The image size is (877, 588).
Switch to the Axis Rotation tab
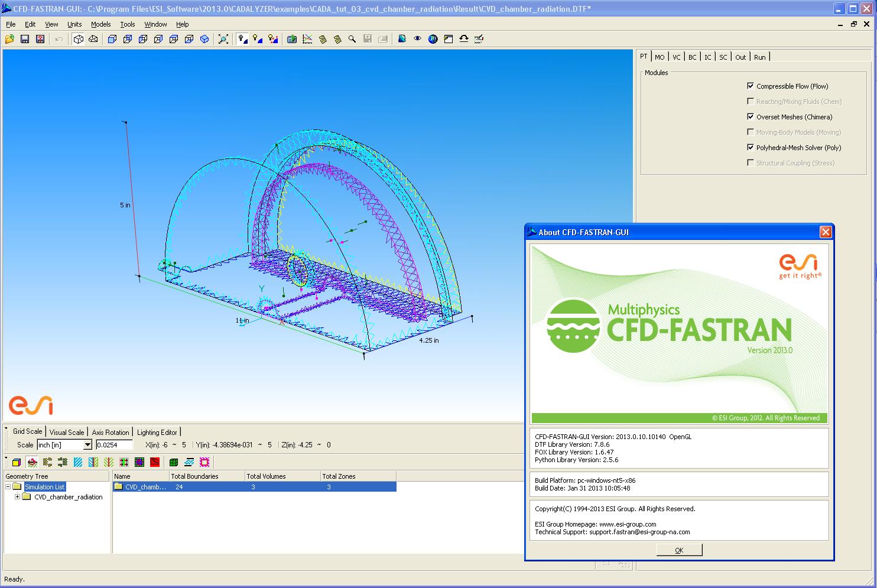pos(111,432)
